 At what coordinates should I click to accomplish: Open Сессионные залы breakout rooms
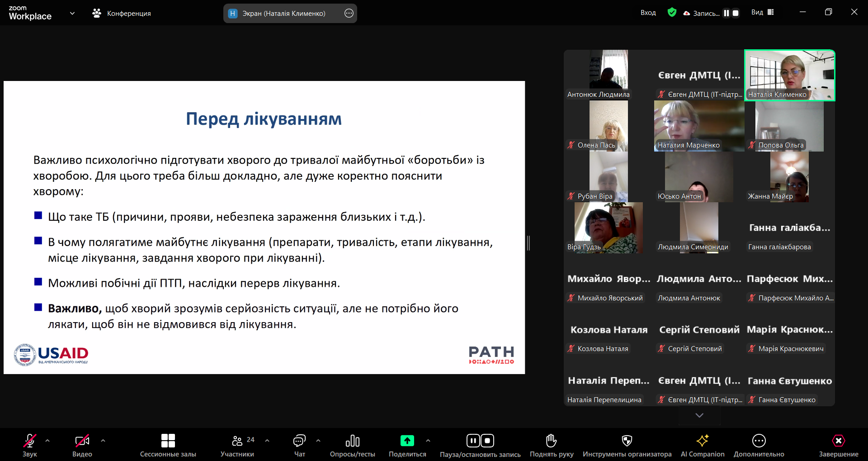pyautogui.click(x=168, y=441)
